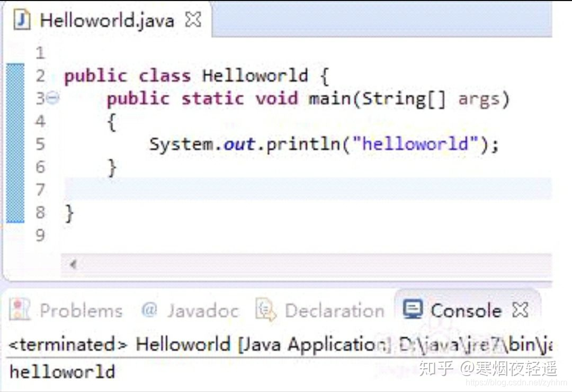Click the class name Helloworld in code
Screen dimensions: 572x392
[x=255, y=76]
